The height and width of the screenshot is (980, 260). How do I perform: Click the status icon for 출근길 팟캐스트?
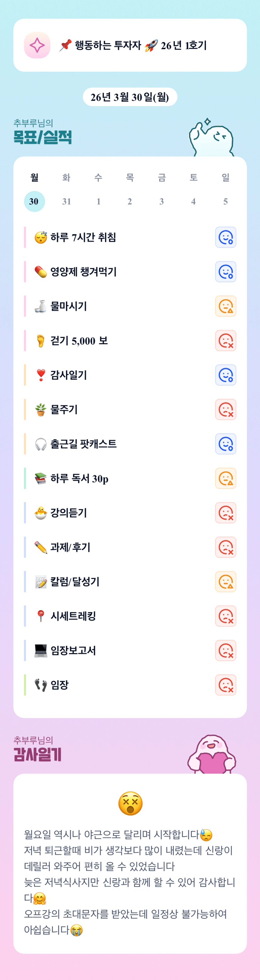coord(225,444)
